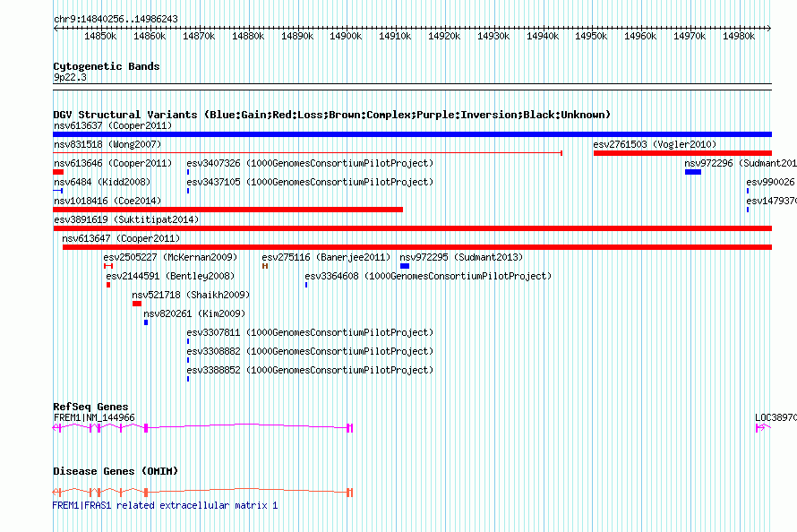The width and height of the screenshot is (797, 532).
Task: Click the chr9:14840256..14986243 coordinates text
Action: [x=116, y=19]
